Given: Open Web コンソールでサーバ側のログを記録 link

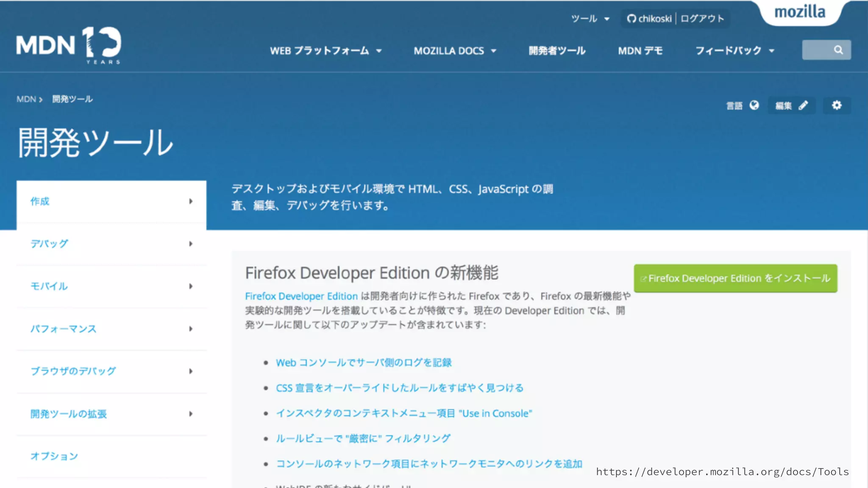Looking at the screenshot, I should tap(364, 363).
